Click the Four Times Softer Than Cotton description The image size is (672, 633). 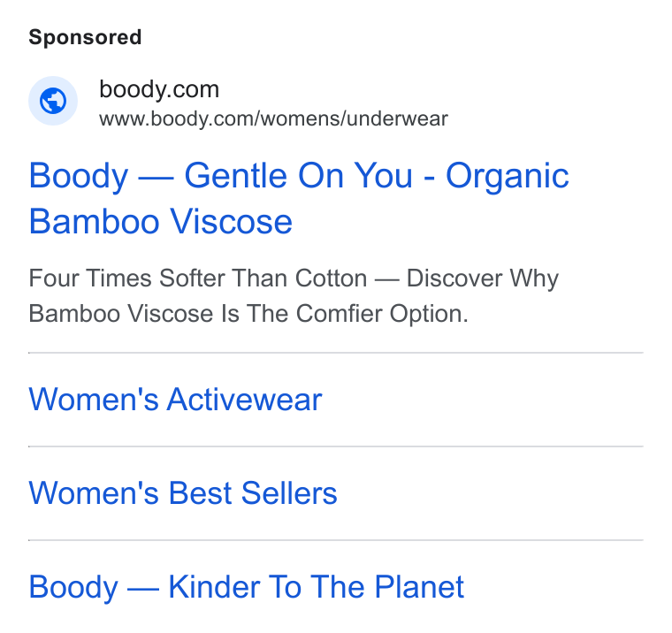click(294, 295)
